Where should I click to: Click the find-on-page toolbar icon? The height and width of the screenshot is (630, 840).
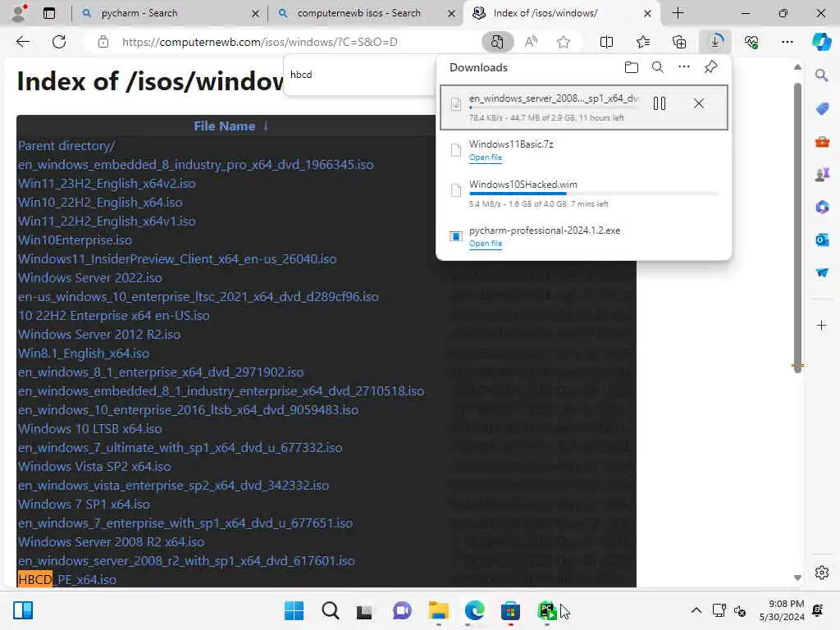coord(497,42)
